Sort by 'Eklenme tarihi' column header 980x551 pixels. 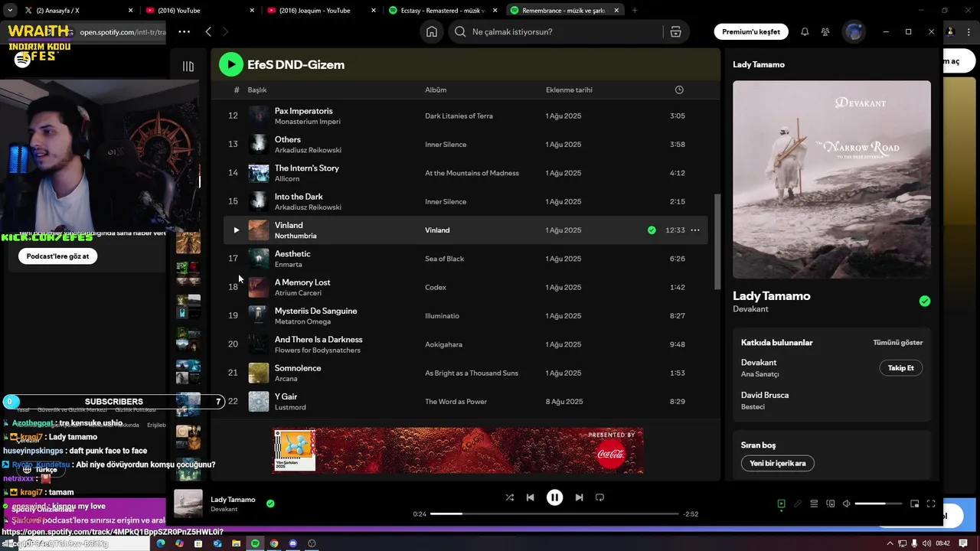569,90
